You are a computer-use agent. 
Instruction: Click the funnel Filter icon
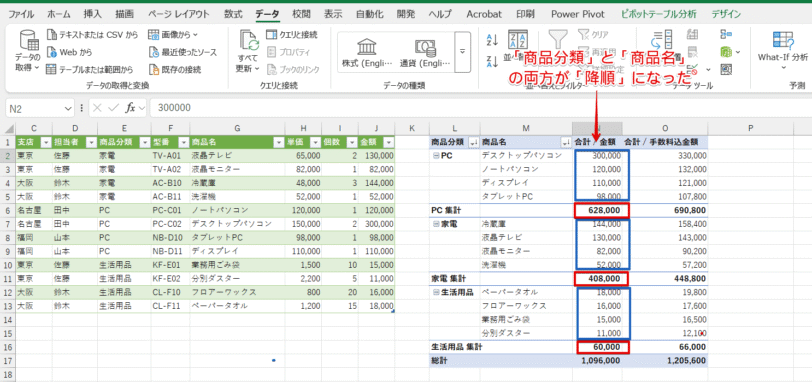[x=557, y=40]
